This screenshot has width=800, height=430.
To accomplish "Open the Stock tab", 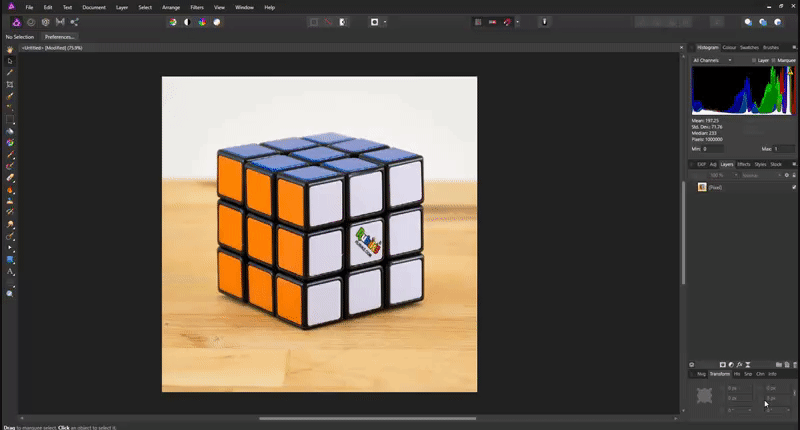I will click(776, 164).
